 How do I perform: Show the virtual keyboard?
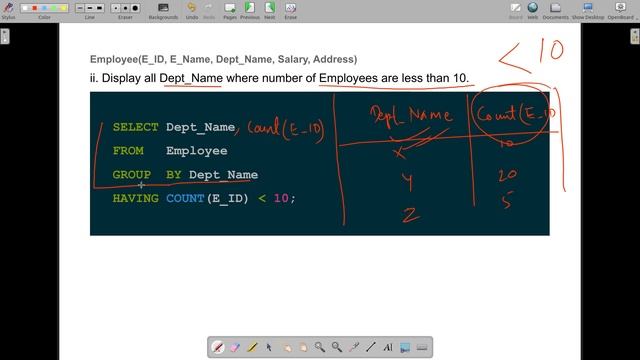pos(422,347)
